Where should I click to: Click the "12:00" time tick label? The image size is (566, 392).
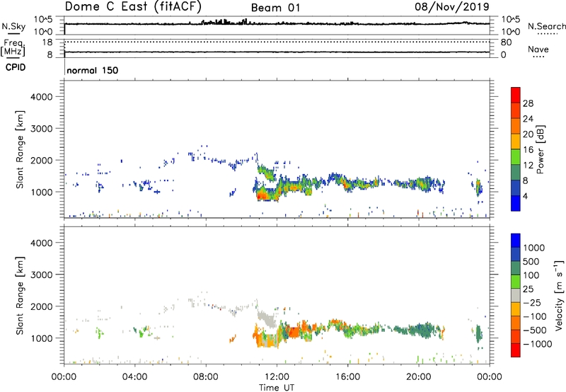point(277,377)
